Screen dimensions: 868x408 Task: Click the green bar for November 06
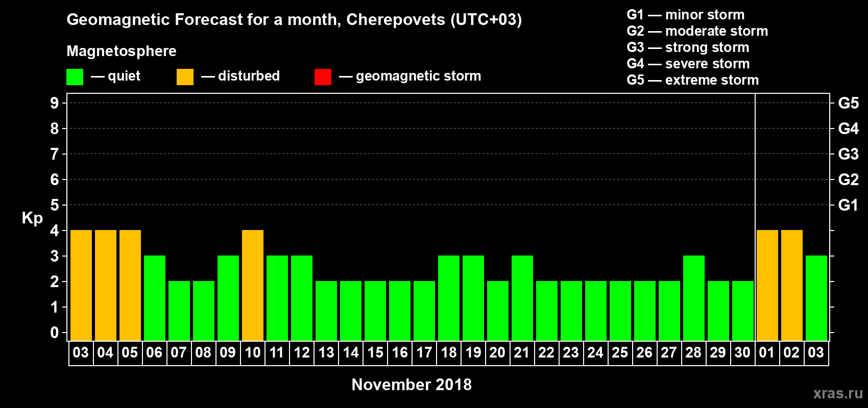155,298
